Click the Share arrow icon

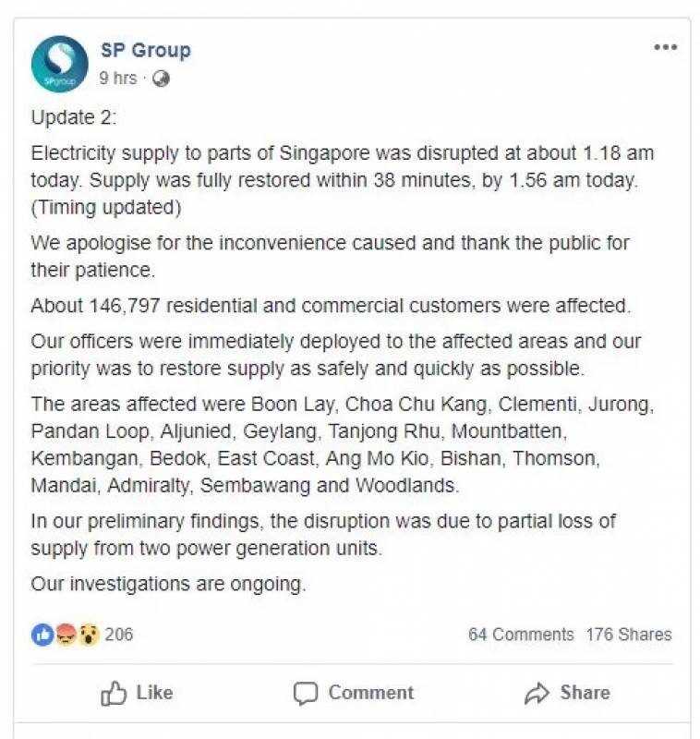click(537, 693)
